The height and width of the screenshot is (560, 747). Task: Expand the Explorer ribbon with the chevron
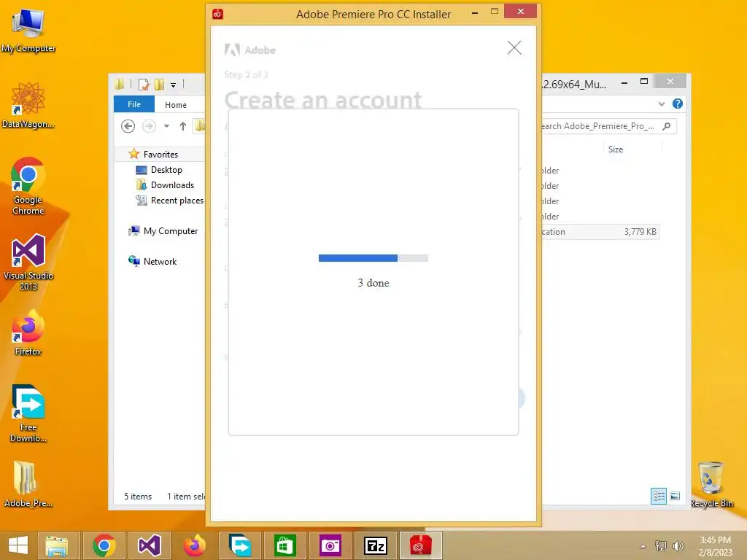tap(661, 104)
